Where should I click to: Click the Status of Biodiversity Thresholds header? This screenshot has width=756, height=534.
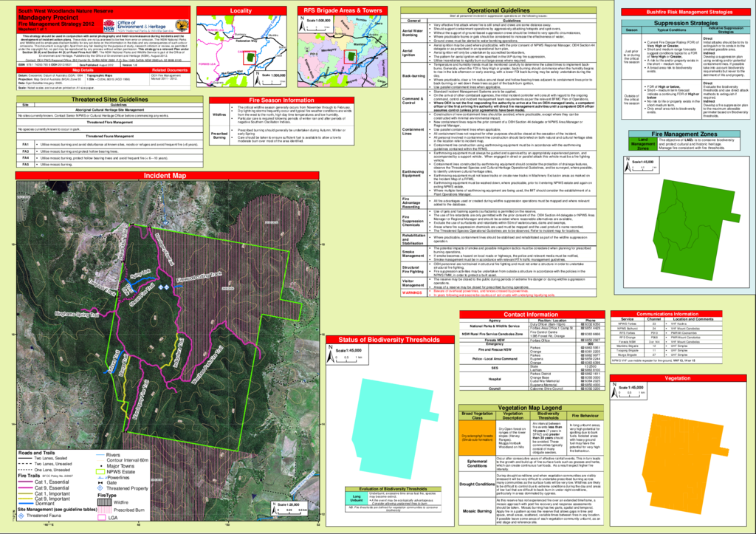click(388, 340)
